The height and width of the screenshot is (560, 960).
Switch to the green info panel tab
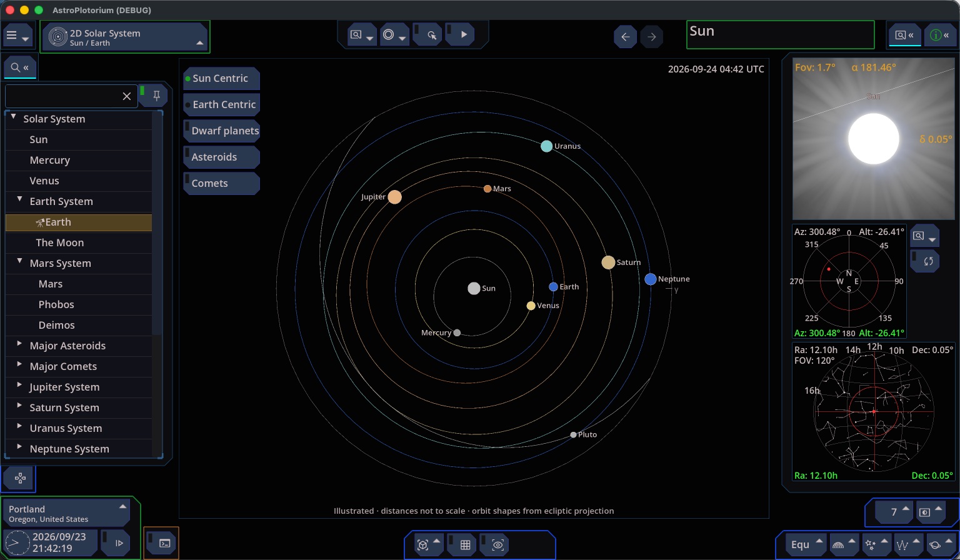pos(939,36)
